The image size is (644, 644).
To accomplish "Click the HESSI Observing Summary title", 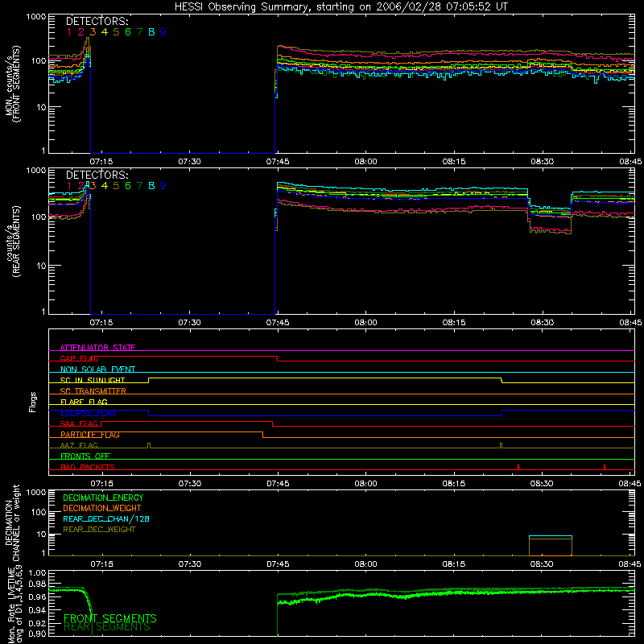I will [x=341, y=7].
